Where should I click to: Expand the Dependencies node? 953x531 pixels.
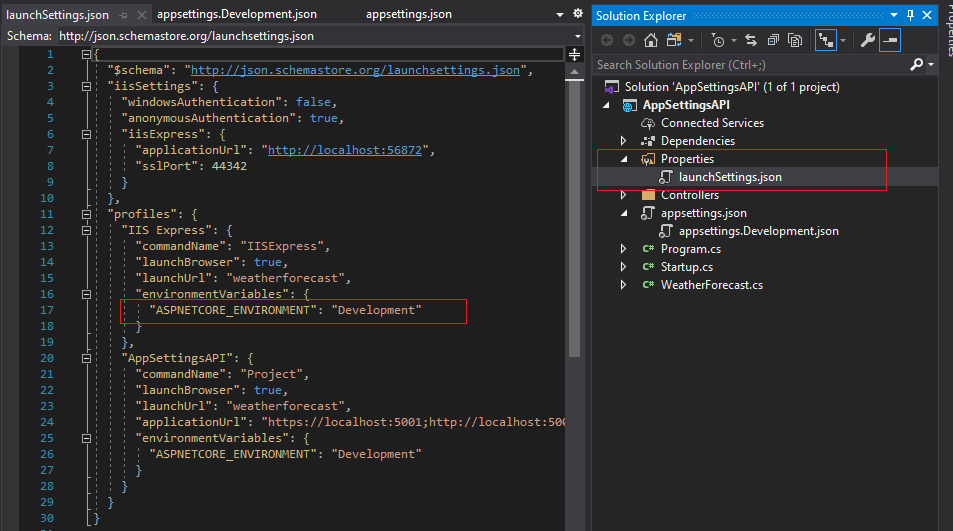coord(623,141)
